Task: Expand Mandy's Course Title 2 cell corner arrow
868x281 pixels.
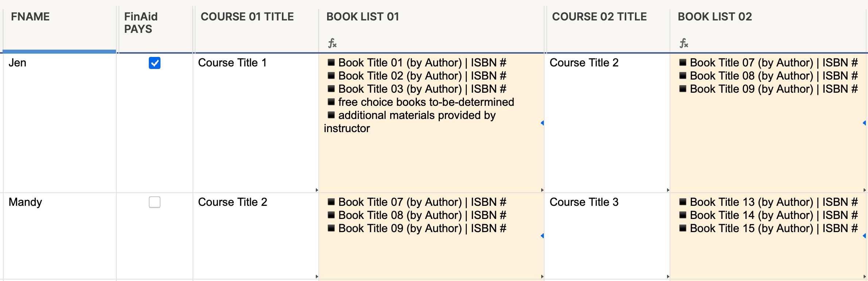Action: click(317, 277)
